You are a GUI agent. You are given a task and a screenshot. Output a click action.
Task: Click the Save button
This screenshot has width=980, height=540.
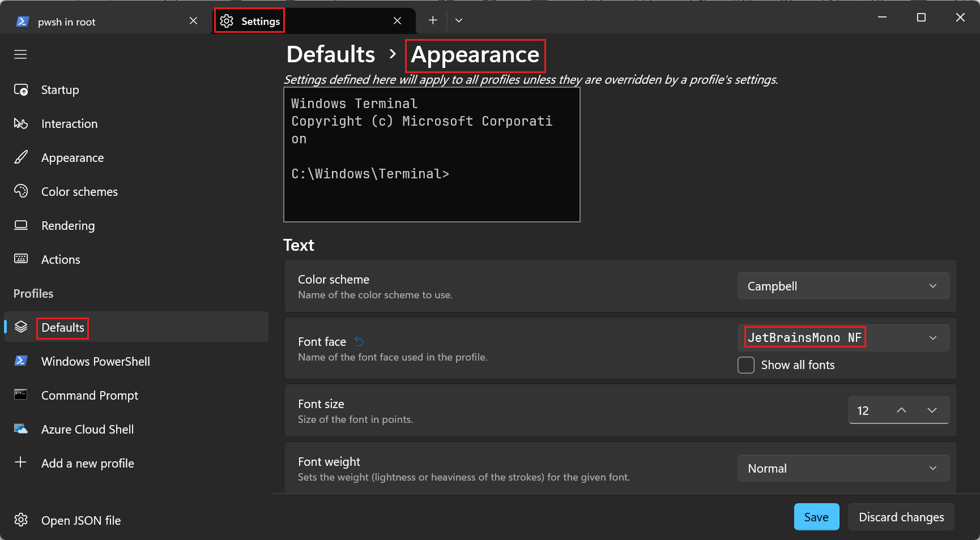point(816,517)
